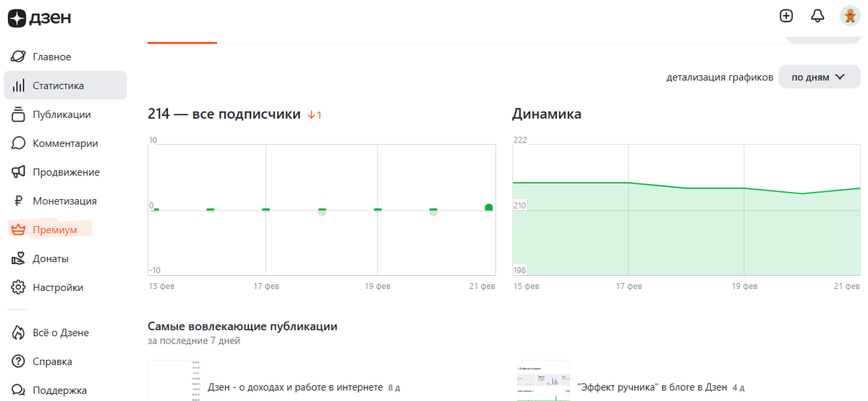
Task: Click the 'Динамика' heading
Action: point(547,114)
